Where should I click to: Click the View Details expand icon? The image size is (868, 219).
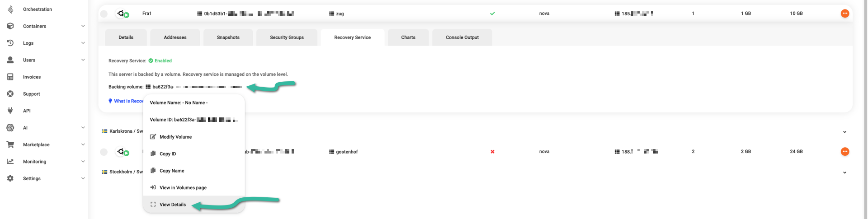coord(153,205)
